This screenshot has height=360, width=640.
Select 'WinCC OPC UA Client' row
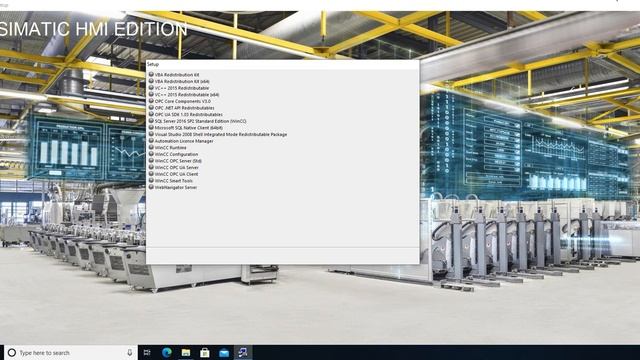173,174
